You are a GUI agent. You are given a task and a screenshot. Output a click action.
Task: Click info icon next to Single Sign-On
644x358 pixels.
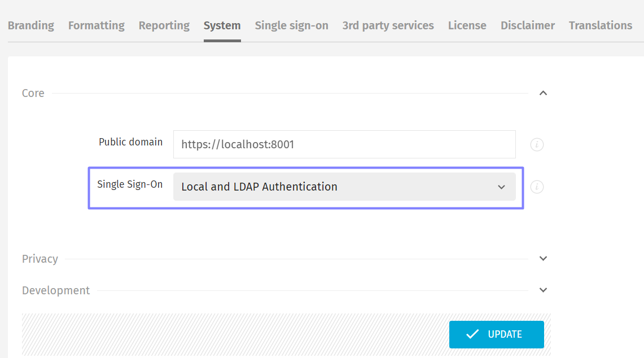[x=537, y=187]
